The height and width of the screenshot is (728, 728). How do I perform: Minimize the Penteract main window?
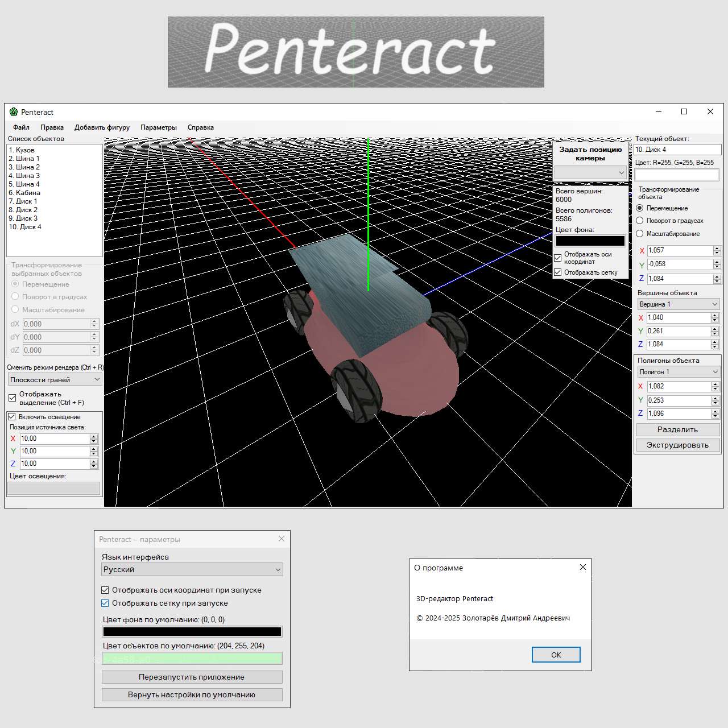coord(659,112)
